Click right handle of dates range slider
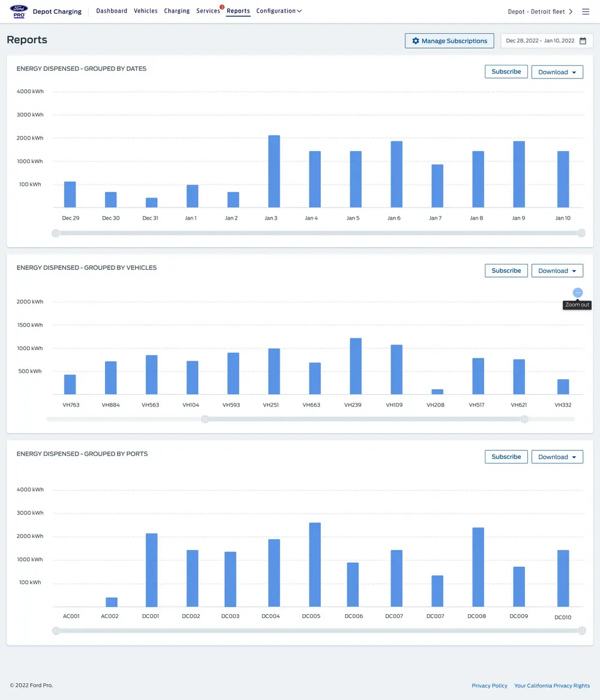Viewport: 600px width, 700px height. pyautogui.click(x=581, y=233)
